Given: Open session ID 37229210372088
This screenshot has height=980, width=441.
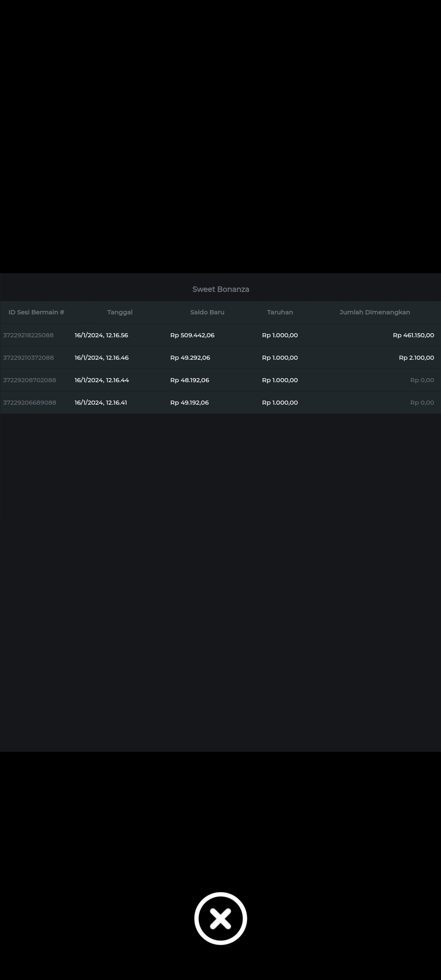Looking at the screenshot, I should (28, 357).
